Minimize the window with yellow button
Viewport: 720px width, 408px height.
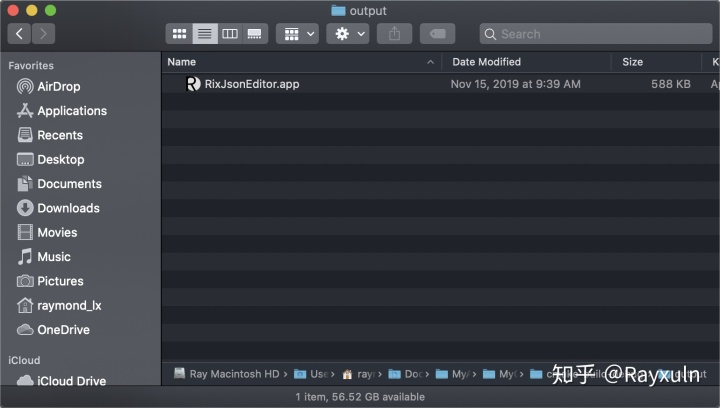click(x=32, y=10)
